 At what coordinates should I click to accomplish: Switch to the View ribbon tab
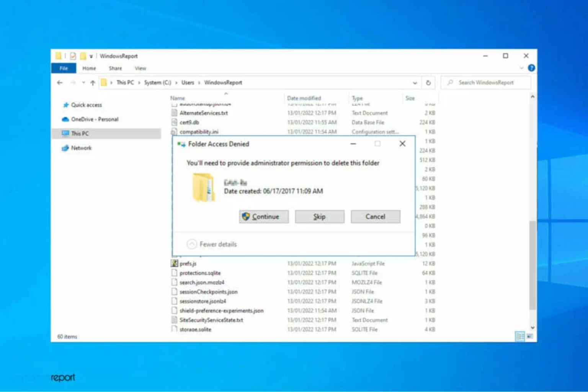click(140, 68)
